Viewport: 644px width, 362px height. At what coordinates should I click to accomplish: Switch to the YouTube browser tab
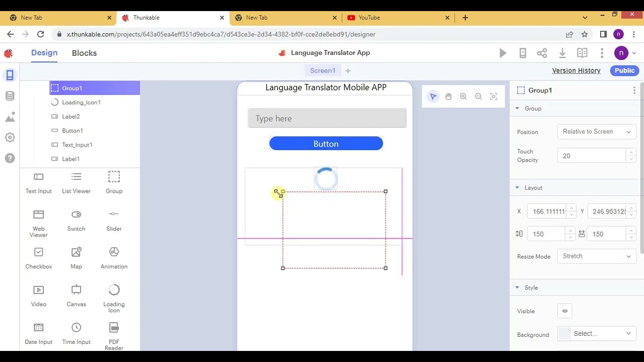[x=397, y=18]
